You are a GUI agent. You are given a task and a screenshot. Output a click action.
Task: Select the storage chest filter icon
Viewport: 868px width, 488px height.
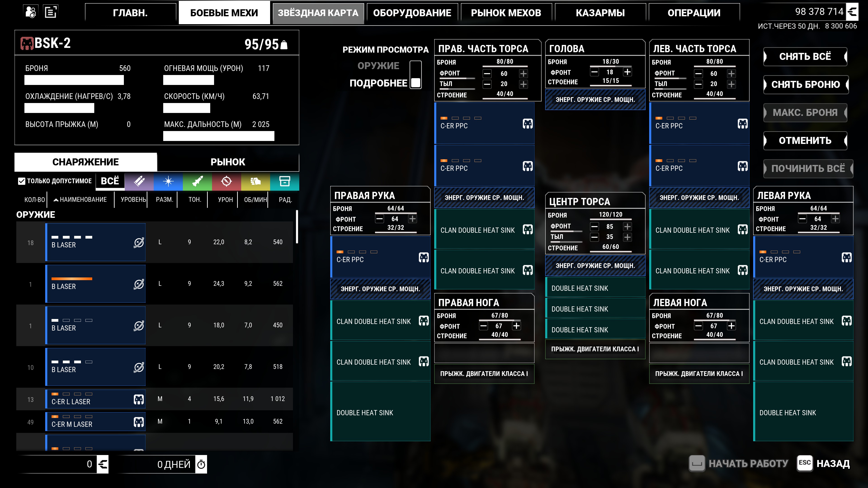(285, 181)
